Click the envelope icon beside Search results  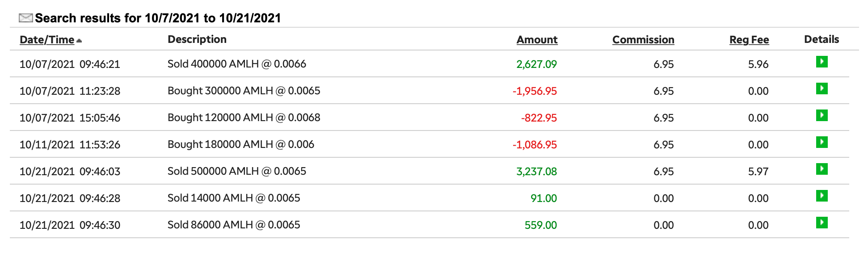(25, 18)
